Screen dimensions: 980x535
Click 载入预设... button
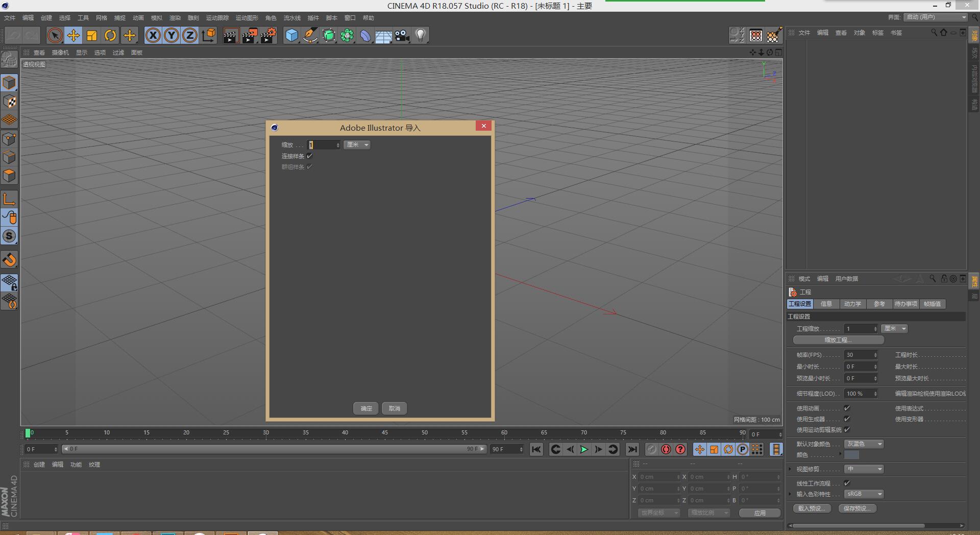coord(812,508)
